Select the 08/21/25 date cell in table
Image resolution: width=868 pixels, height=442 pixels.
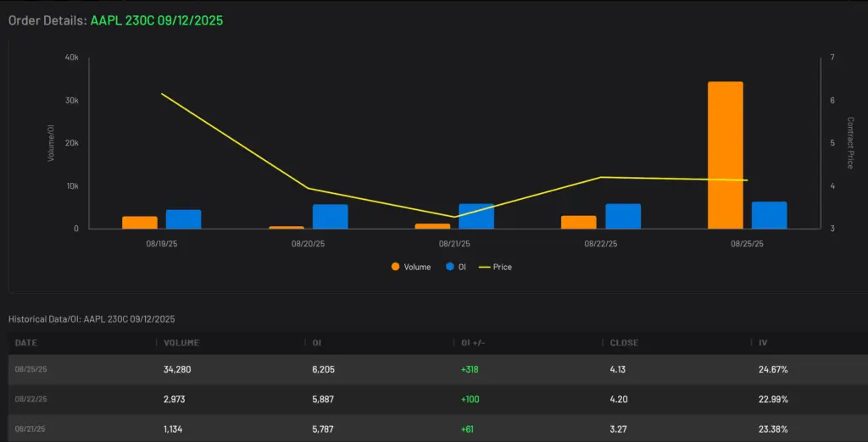pyautogui.click(x=31, y=428)
